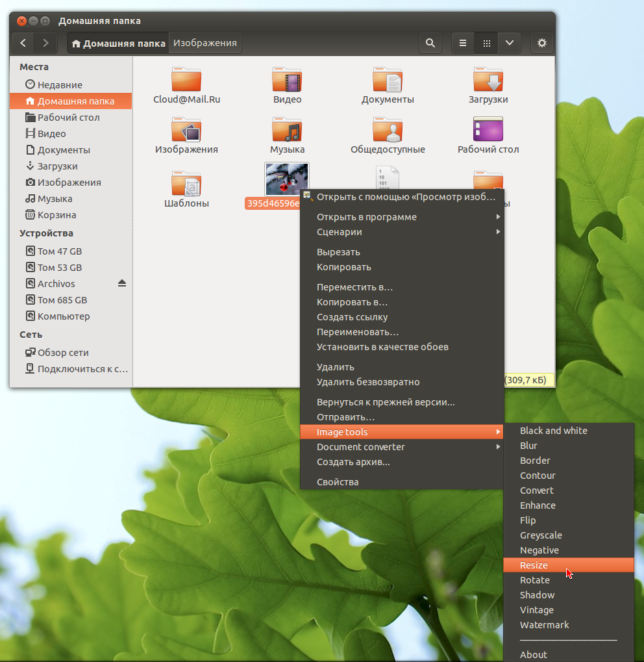Click the gear settings icon

point(542,43)
